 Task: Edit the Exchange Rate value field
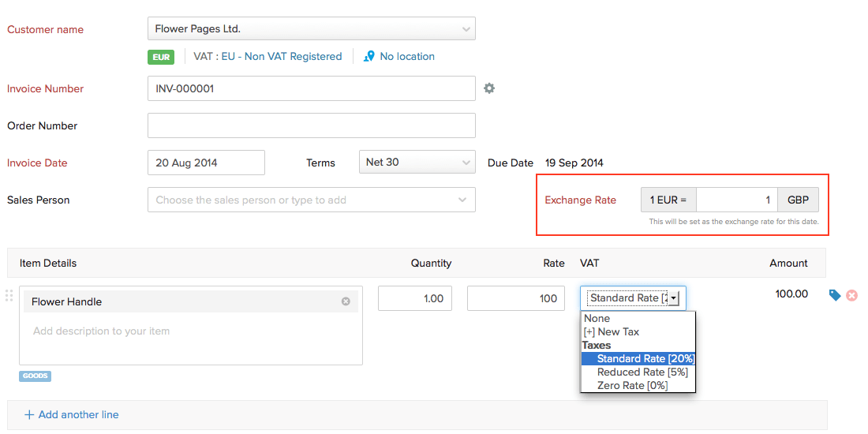pyautogui.click(x=736, y=200)
